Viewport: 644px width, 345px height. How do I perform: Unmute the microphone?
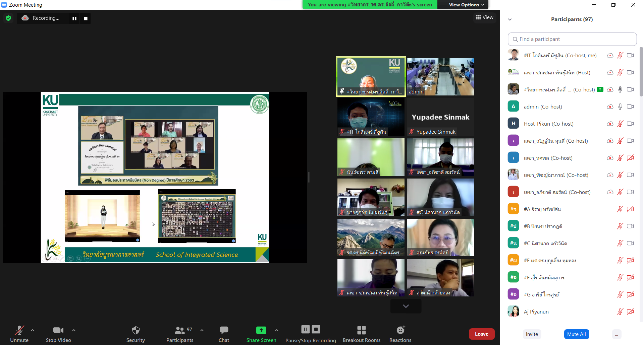(19, 334)
